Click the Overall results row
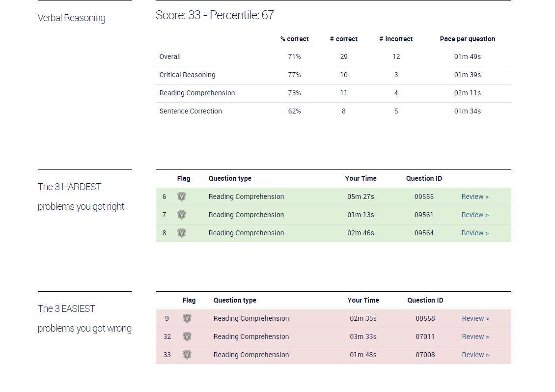555x392 pixels. 333,56
